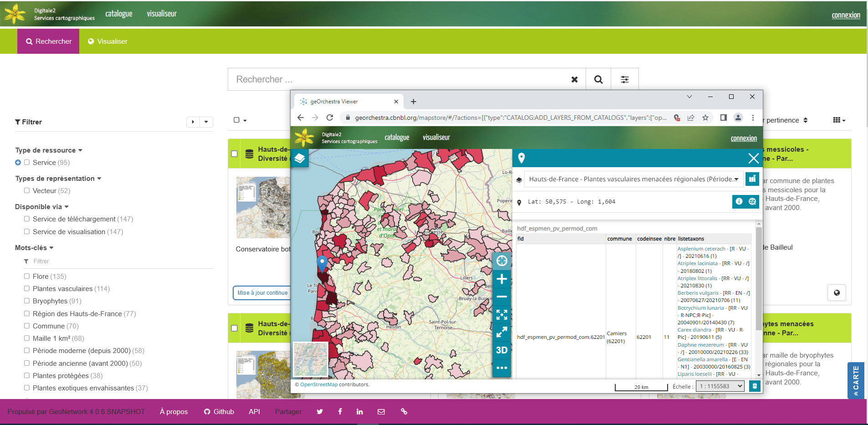Check the Plantes vasculaires keyword filter
The width and height of the screenshot is (868, 425).
pyautogui.click(x=27, y=288)
